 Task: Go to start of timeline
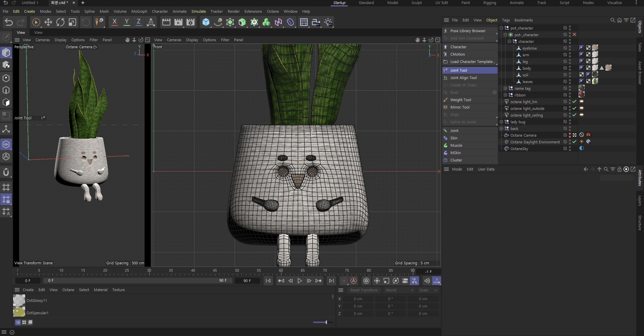(x=268, y=281)
